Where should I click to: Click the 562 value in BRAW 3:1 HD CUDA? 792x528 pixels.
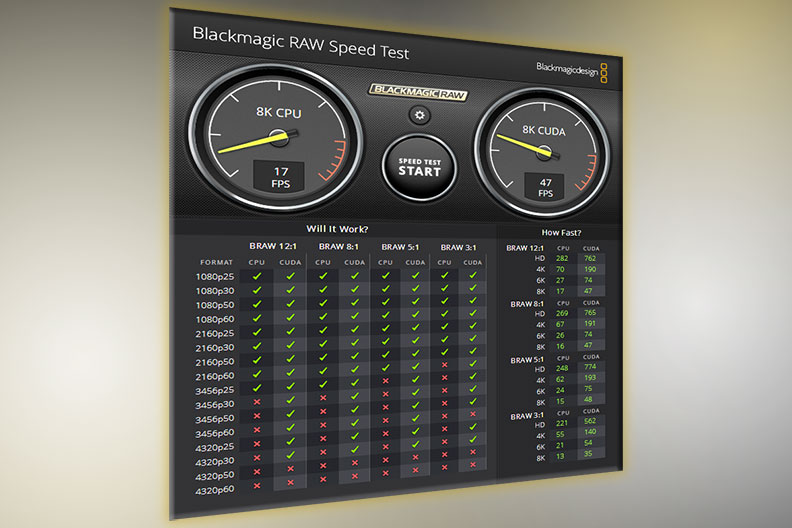pyautogui.click(x=590, y=421)
